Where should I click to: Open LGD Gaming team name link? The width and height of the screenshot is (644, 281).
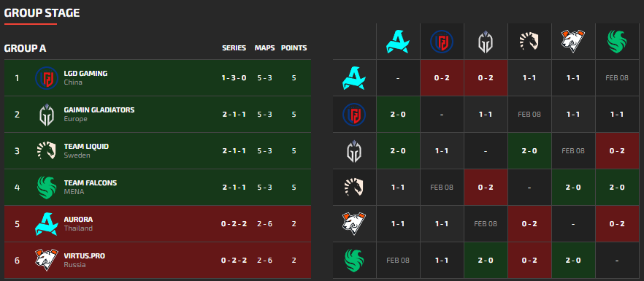[85, 74]
